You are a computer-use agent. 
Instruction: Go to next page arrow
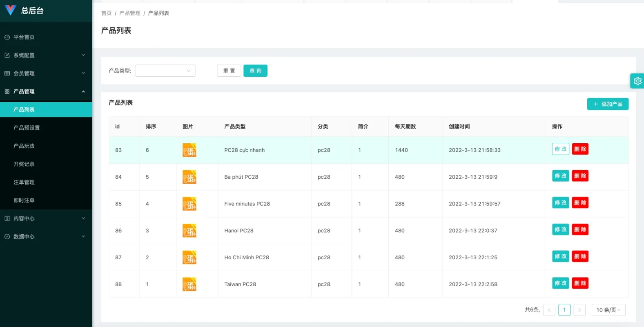(x=579, y=310)
